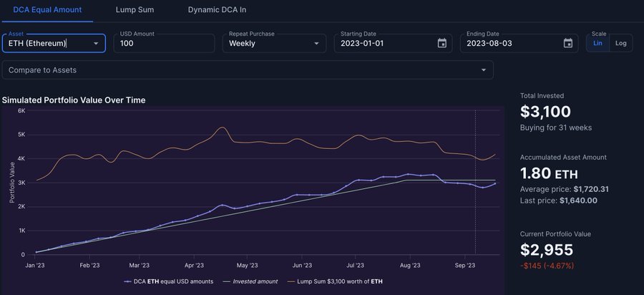644x295 pixels.
Task: Select the DCA Equal Amount tab
Action: coord(47,10)
